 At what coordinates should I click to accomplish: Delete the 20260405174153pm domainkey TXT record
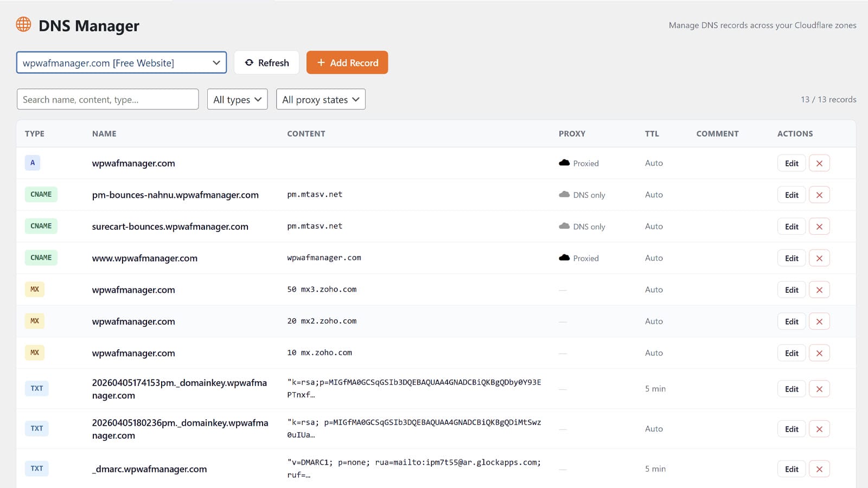tap(819, 389)
